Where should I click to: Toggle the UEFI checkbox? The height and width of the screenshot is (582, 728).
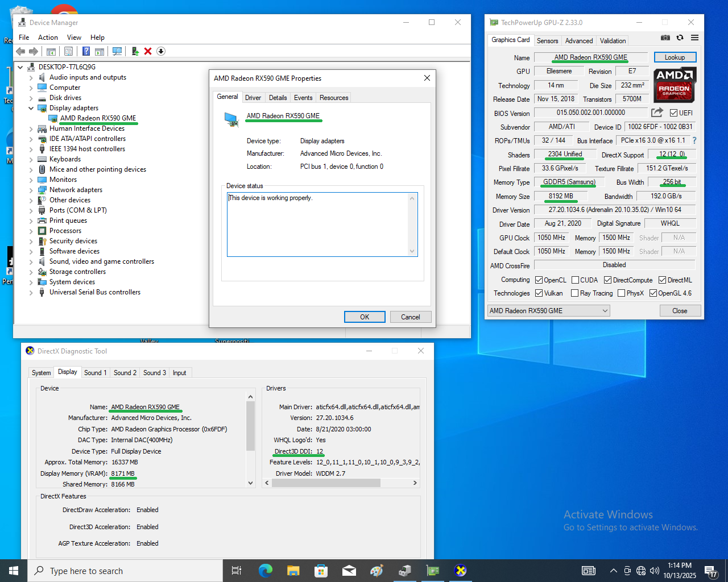(673, 113)
